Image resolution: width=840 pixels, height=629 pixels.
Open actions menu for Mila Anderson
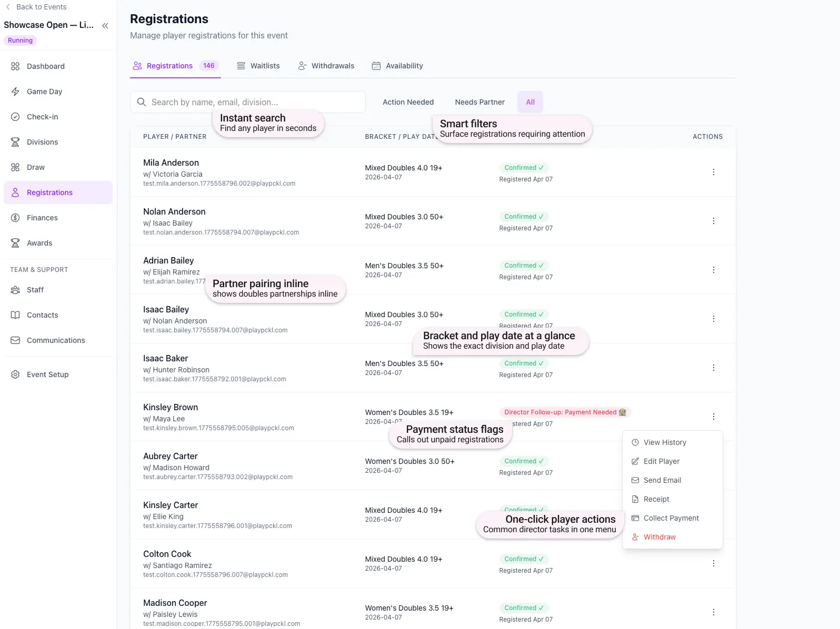coord(713,172)
